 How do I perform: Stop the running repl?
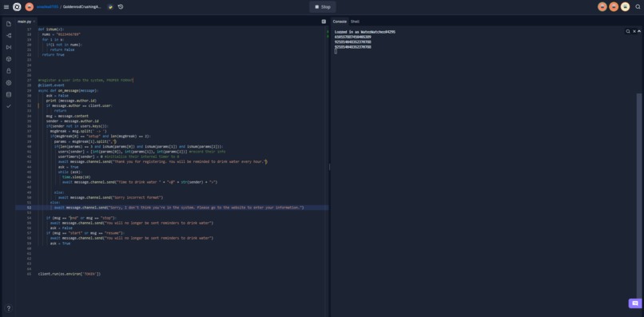tap(323, 7)
